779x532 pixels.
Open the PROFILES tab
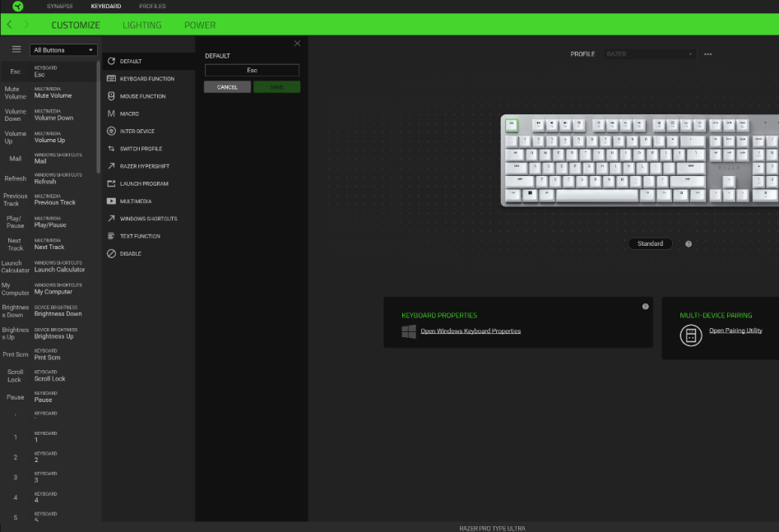coord(152,6)
